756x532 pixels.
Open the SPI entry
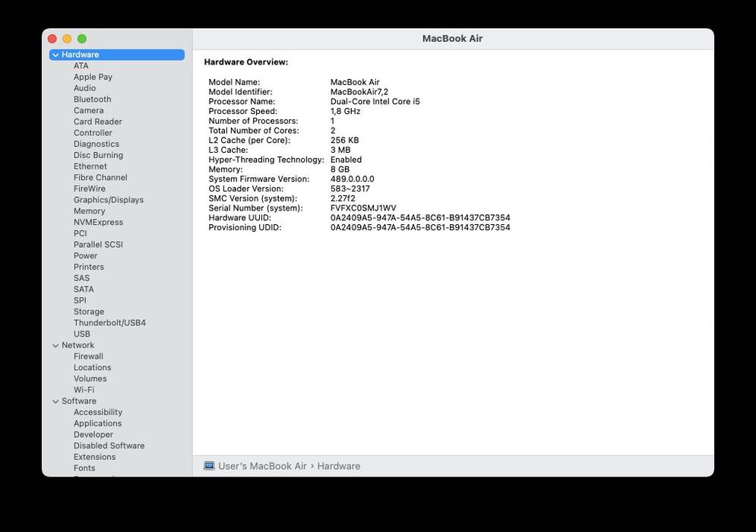click(x=80, y=300)
